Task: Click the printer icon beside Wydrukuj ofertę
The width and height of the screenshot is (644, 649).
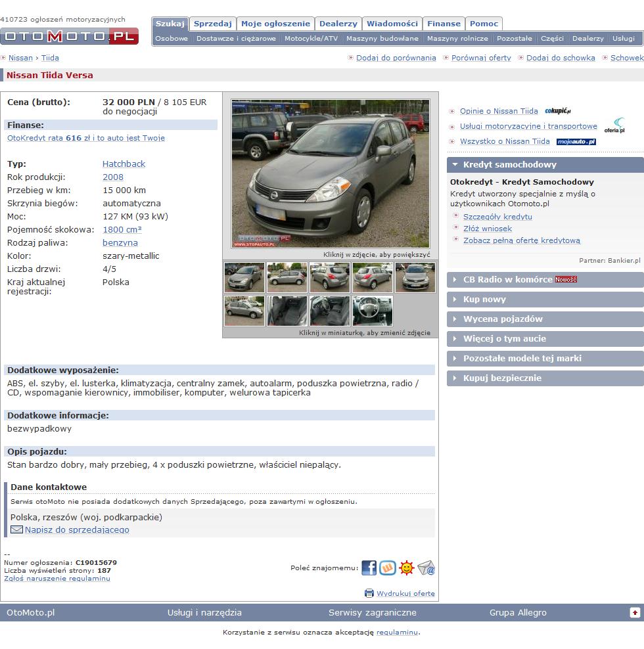Action: click(x=369, y=593)
